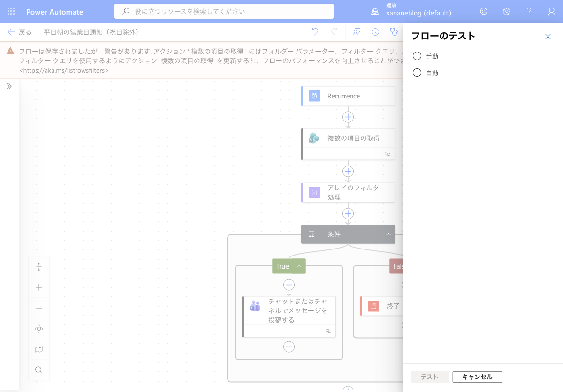This screenshot has height=392, width=563.
Task: Click the SharePoint icon on 複数の項目の取得
Action: click(314, 138)
